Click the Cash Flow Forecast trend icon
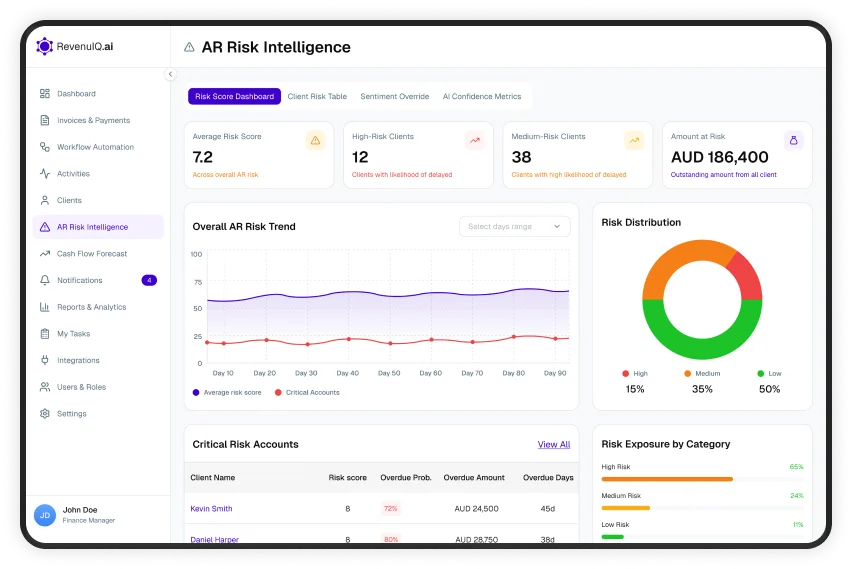The width and height of the screenshot is (852, 569). 45,253
